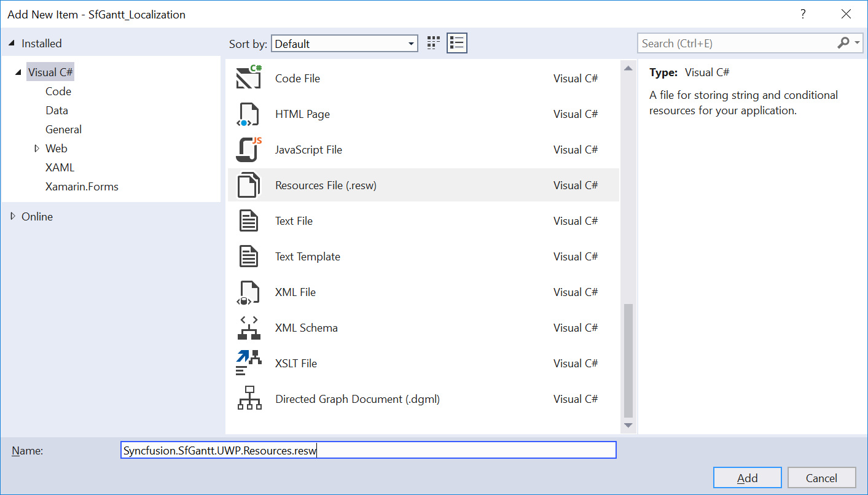
Task: Open the Sort by Default dropdown
Action: point(345,44)
